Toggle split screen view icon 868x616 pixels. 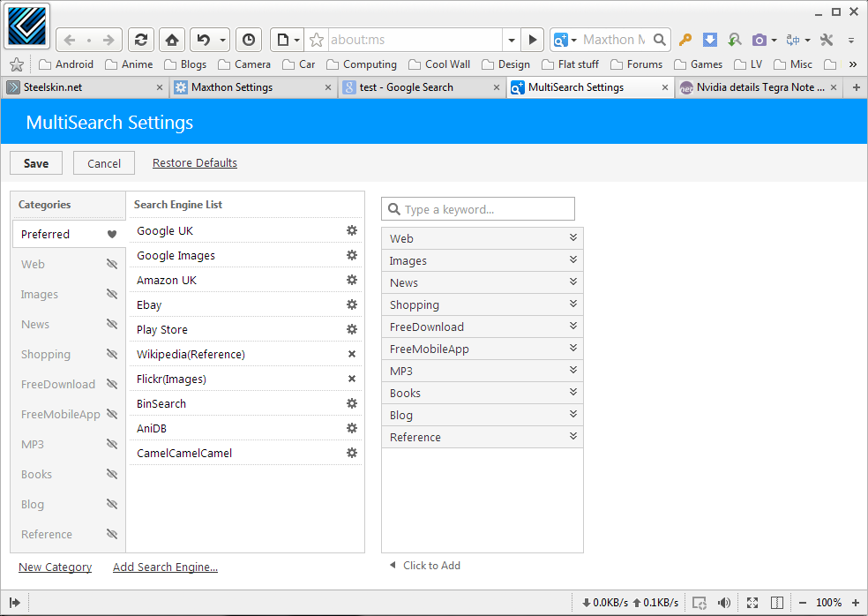[x=777, y=603]
